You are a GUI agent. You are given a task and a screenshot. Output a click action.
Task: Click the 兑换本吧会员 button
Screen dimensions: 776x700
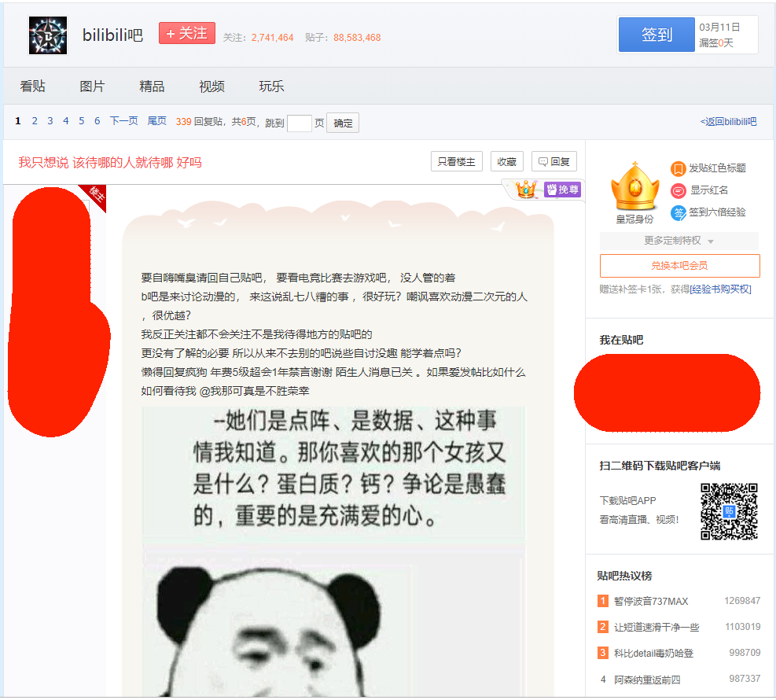click(679, 266)
